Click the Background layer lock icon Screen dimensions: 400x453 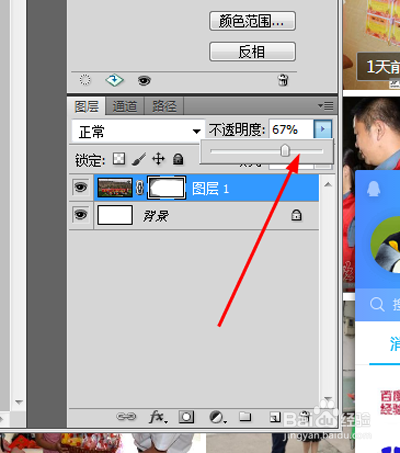296,215
